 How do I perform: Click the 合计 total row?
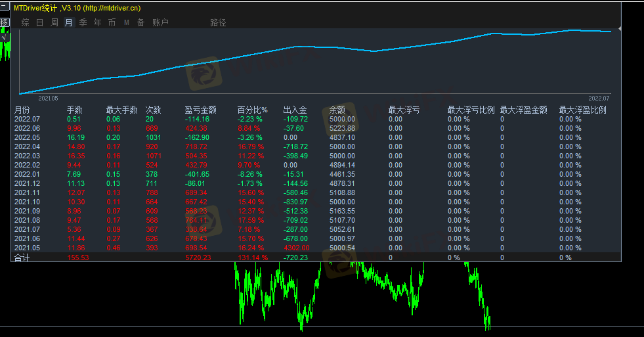point(22,258)
